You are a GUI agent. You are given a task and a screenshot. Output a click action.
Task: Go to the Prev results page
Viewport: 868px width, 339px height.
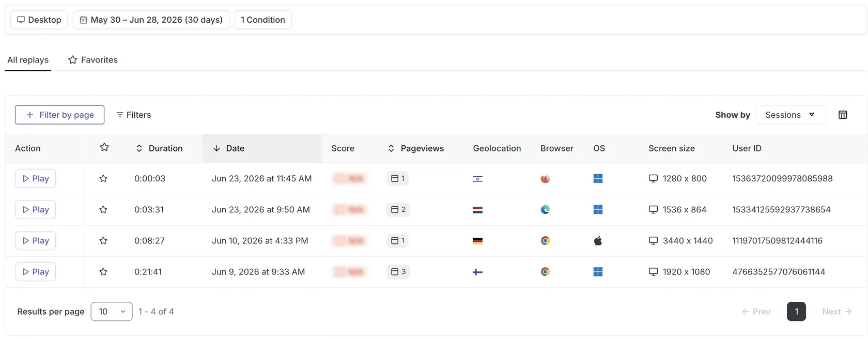[x=756, y=312]
